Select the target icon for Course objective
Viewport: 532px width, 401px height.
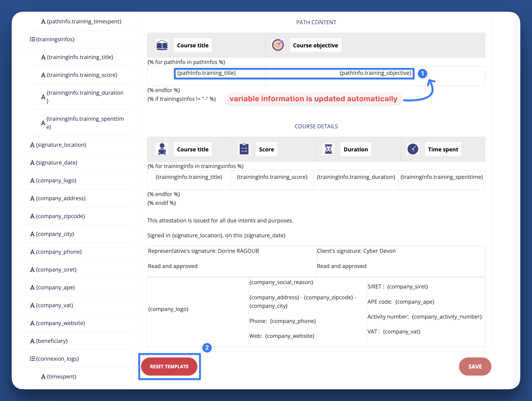click(277, 45)
